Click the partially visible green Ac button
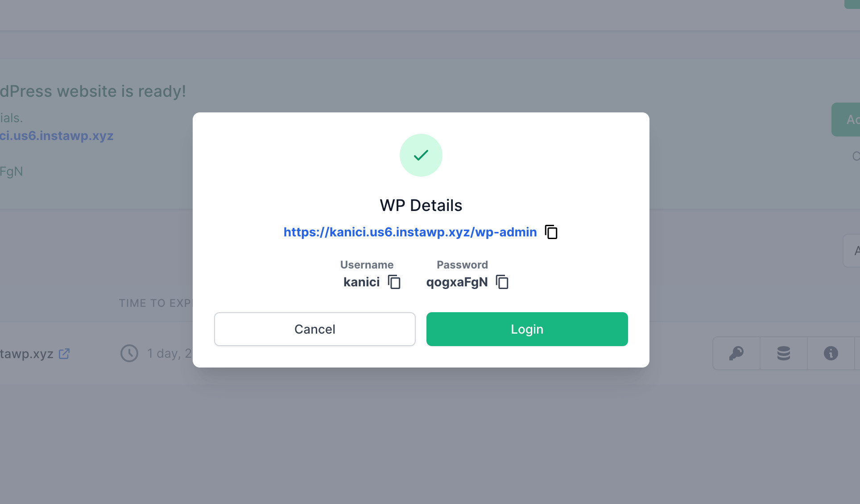This screenshot has width=860, height=504. tap(846, 120)
